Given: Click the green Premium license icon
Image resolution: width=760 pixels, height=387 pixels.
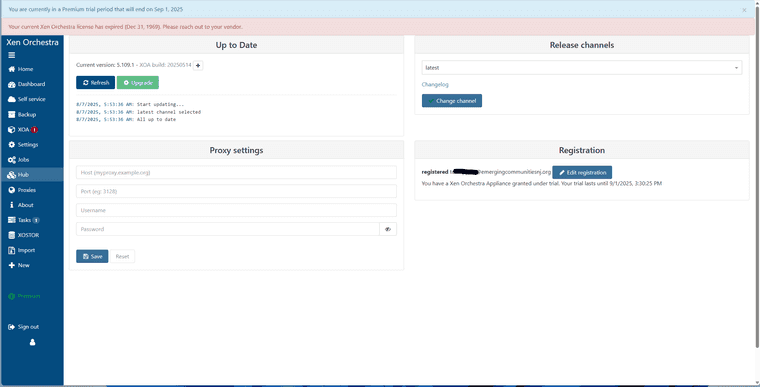Looking at the screenshot, I should [x=12, y=296].
